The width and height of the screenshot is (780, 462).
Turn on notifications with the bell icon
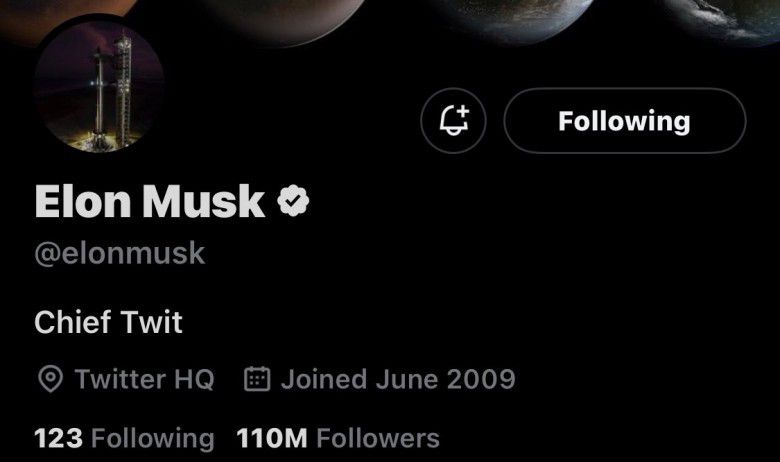pyautogui.click(x=454, y=122)
